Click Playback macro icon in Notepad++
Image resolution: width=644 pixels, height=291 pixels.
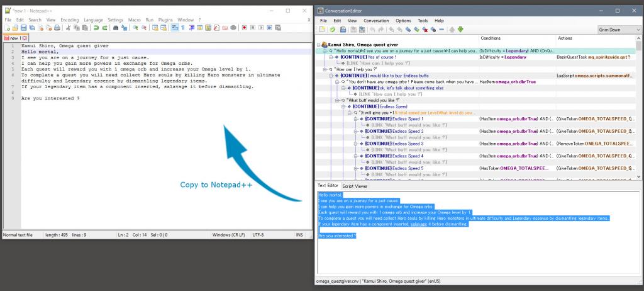pos(261,28)
